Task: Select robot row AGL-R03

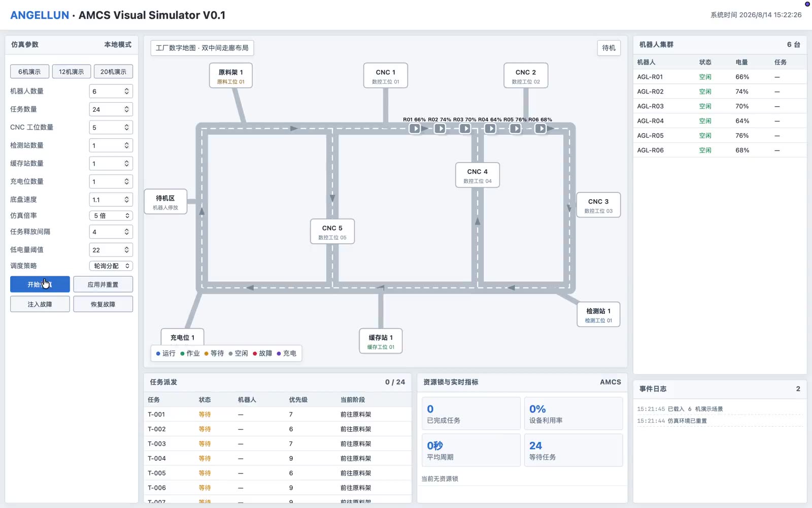Action: click(x=720, y=106)
